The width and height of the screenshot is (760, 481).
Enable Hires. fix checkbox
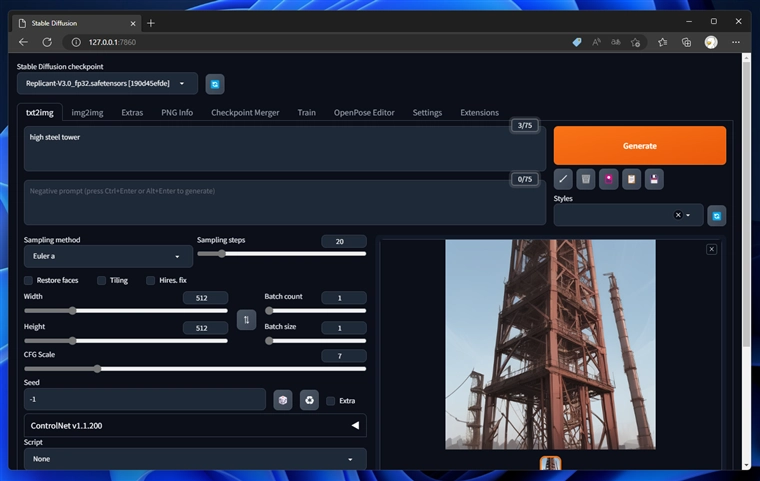click(x=151, y=280)
